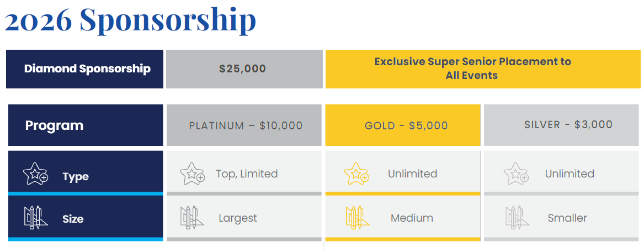This screenshot has width=644, height=252.
Task: Click the $25,000 price cell
Action: click(243, 69)
